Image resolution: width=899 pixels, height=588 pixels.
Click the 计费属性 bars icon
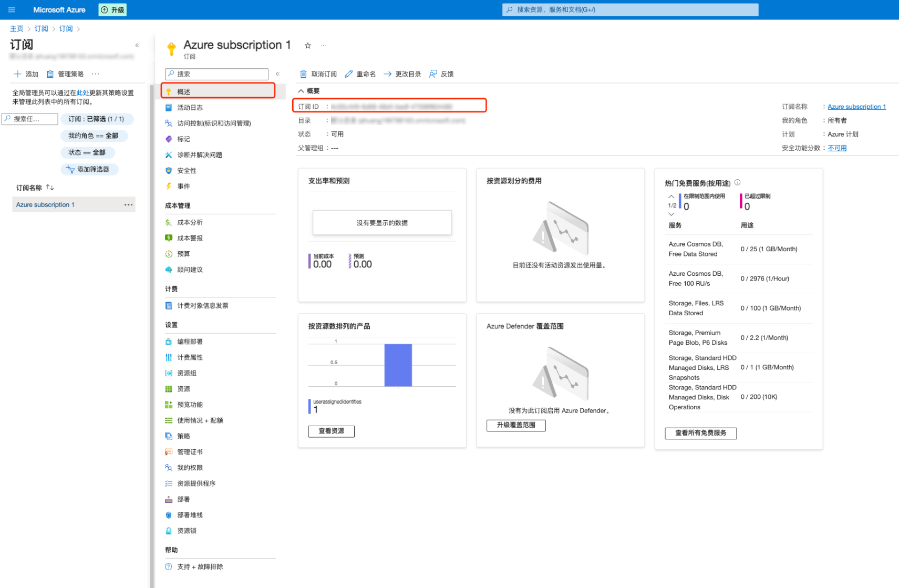point(169,357)
